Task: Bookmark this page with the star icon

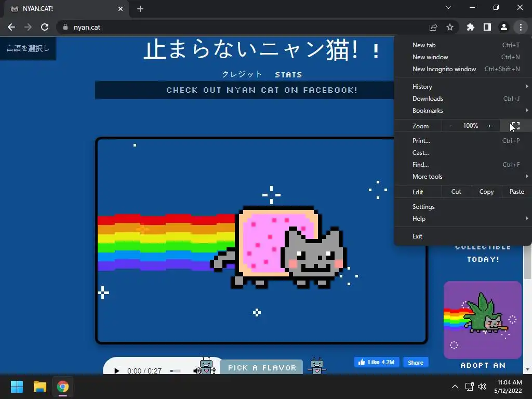Action: (x=450, y=27)
